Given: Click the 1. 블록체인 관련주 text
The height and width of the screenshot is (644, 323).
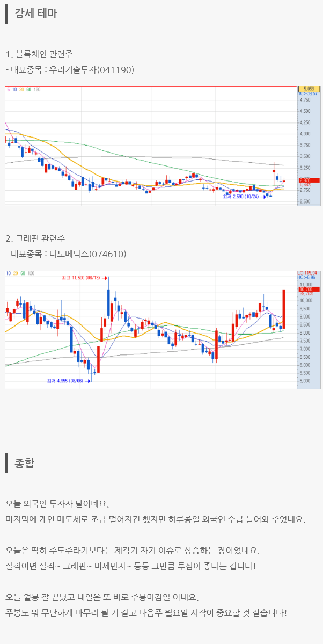Looking at the screenshot, I should pos(39,54).
